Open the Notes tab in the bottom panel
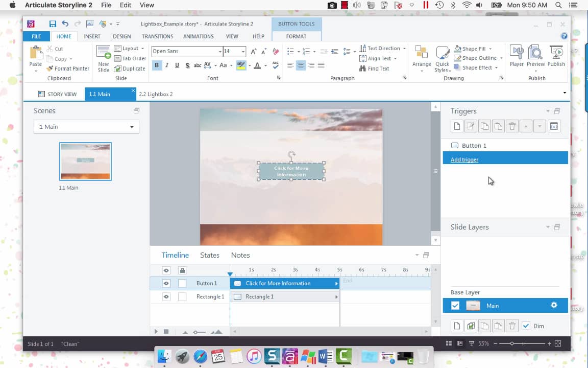This screenshot has height=368, width=588. point(240,255)
